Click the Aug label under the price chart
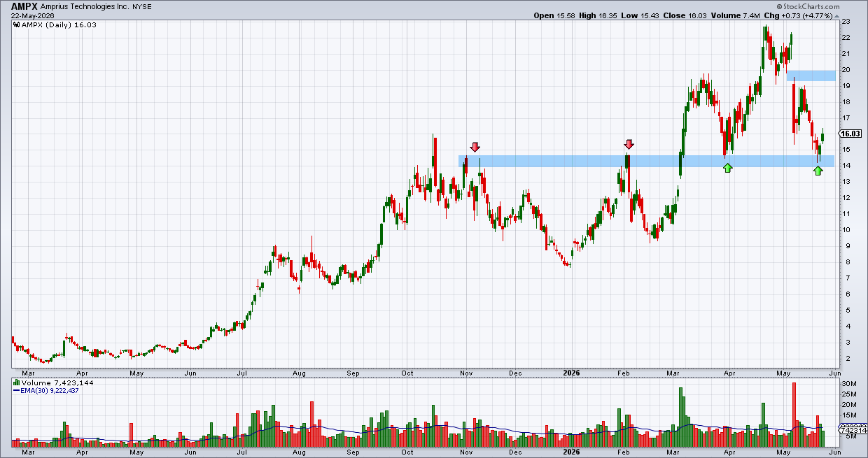This screenshot has height=458, width=868. [299, 373]
